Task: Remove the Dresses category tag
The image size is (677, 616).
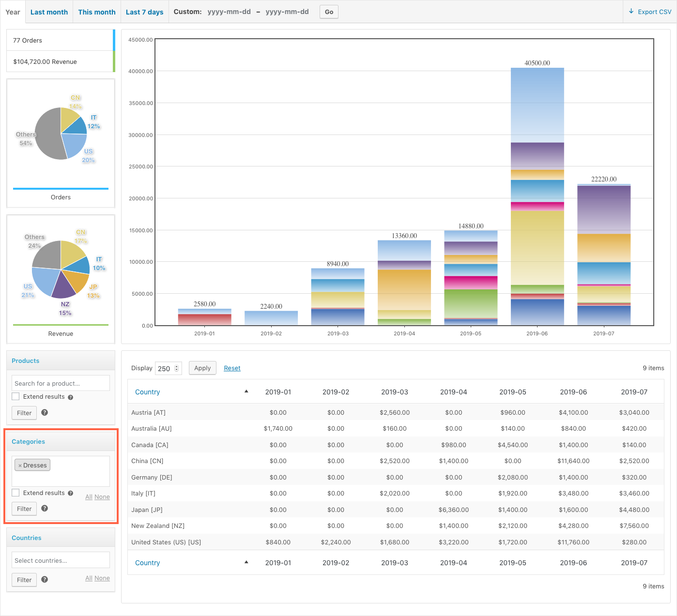Action: 19,465
